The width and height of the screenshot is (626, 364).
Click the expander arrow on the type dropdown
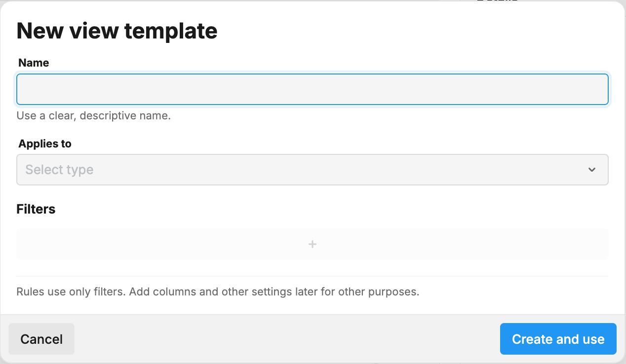pyautogui.click(x=591, y=169)
